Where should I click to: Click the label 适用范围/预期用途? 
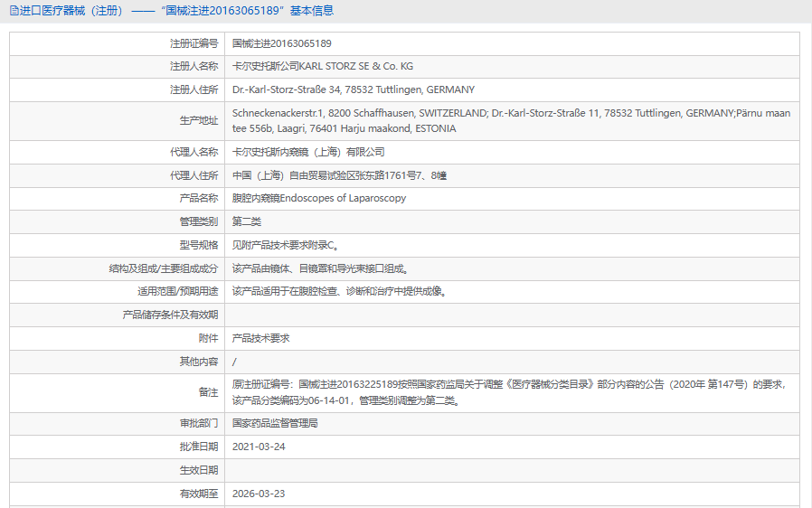coord(177,292)
